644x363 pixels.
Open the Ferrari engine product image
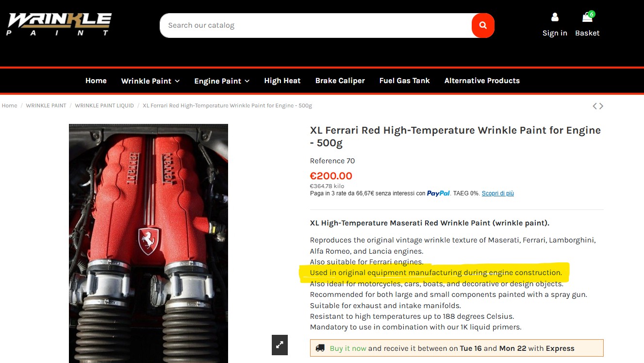[x=149, y=243]
